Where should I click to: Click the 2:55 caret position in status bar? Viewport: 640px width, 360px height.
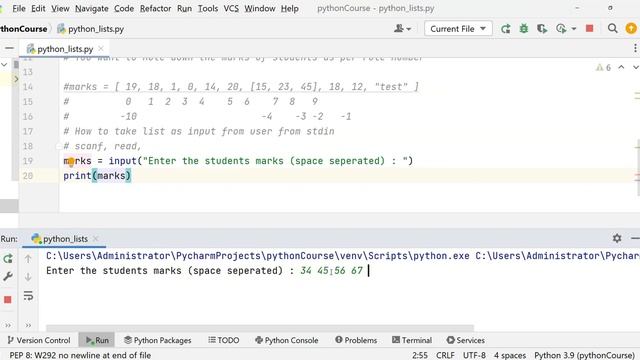tap(420, 355)
